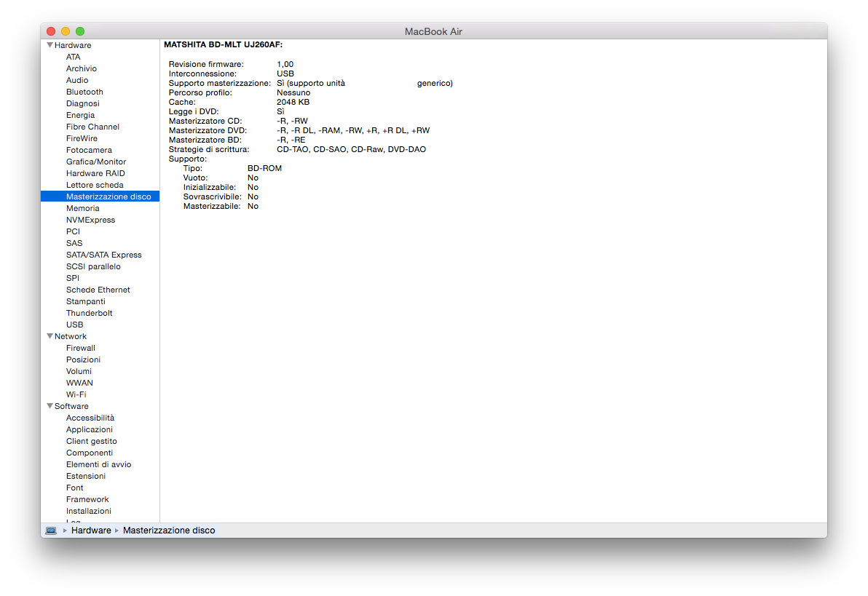The image size is (868, 596).
Task: Select SAS in the sidebar
Action: coord(74,243)
